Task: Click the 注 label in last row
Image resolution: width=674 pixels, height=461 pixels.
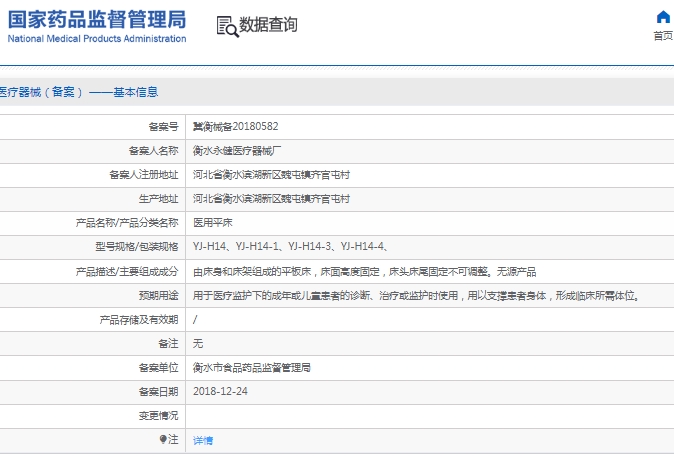Action: pyautogui.click(x=173, y=439)
